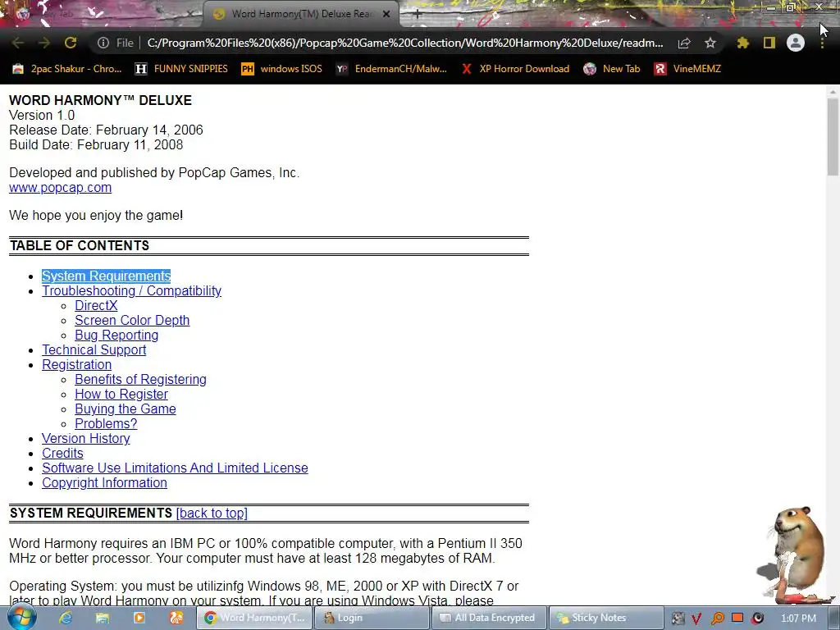This screenshot has height=630, width=840.
Task: Click the round black tray icon
Action: pos(757,619)
